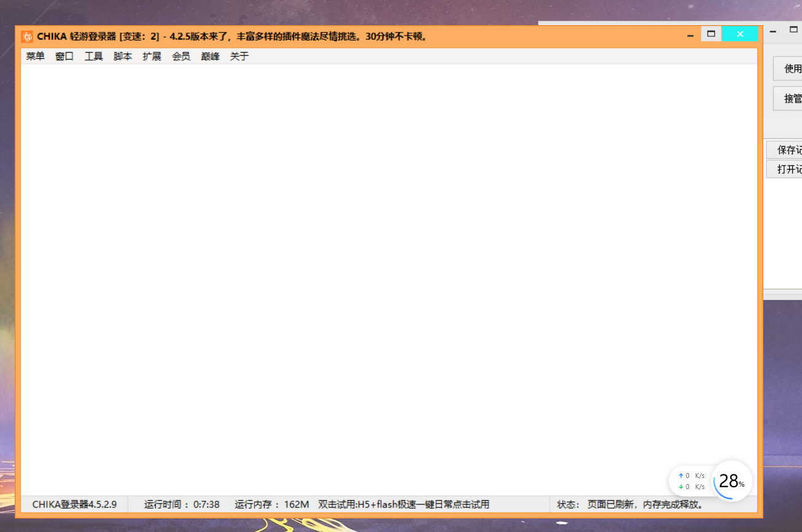Screen dimensions: 802x532
Task: Open the 脚本 menu
Action: tap(123, 56)
